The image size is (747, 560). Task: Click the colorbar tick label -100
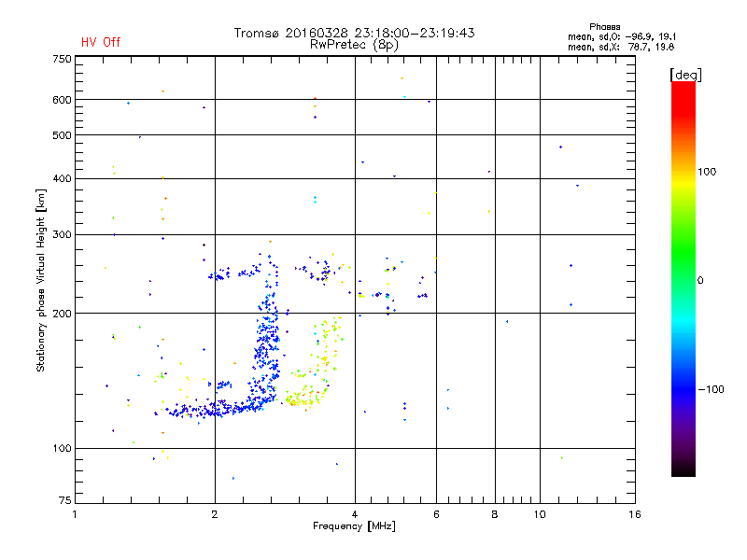pyautogui.click(x=711, y=389)
